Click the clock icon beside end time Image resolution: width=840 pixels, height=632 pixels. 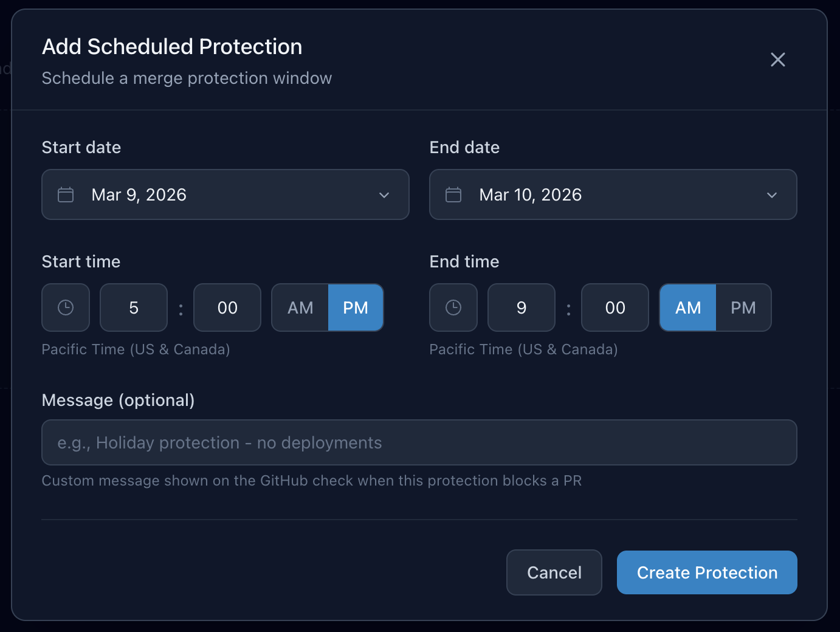click(x=453, y=307)
